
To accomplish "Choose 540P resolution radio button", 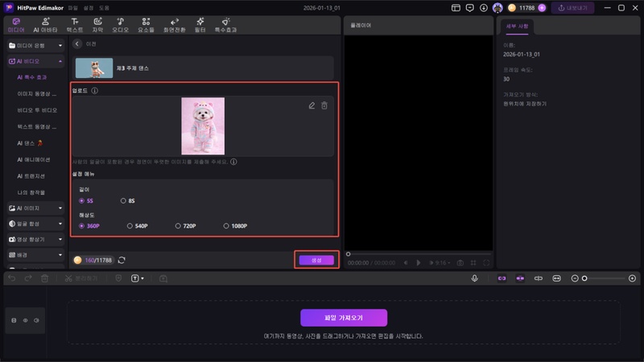I will (130, 226).
